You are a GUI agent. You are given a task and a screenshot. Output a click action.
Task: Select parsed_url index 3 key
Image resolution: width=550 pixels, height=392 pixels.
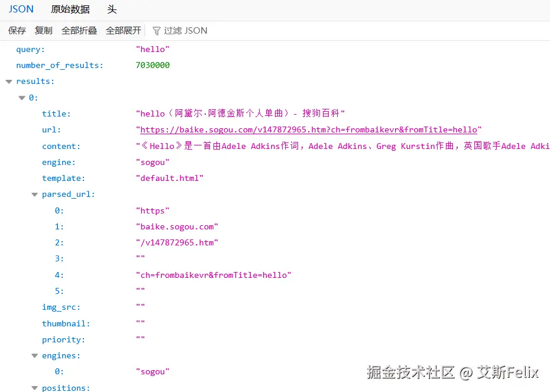[59, 259]
